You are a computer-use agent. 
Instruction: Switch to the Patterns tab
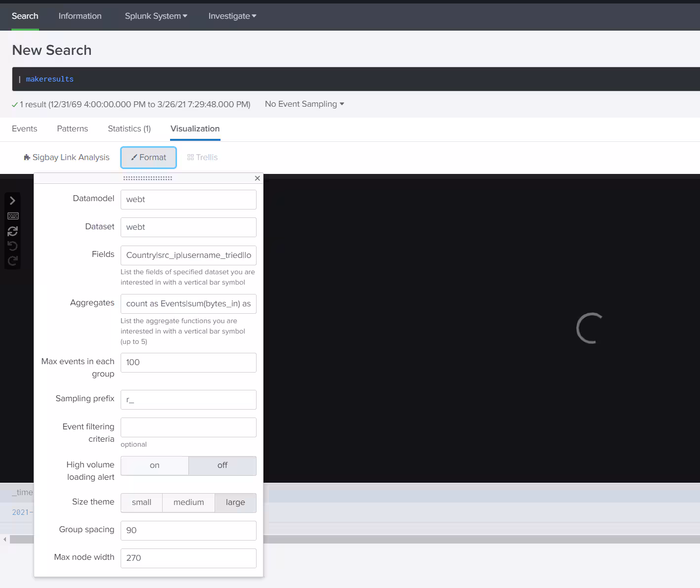[x=72, y=128]
